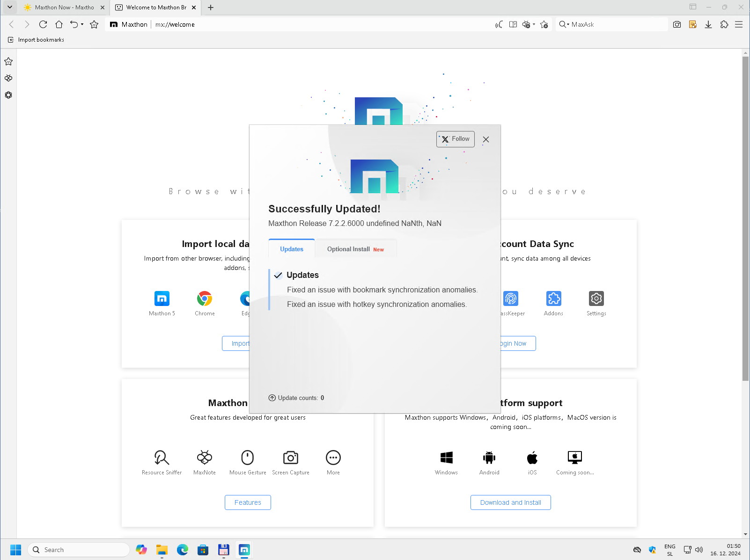Click the Download and Install button
The height and width of the screenshot is (560, 750).
coord(510,502)
